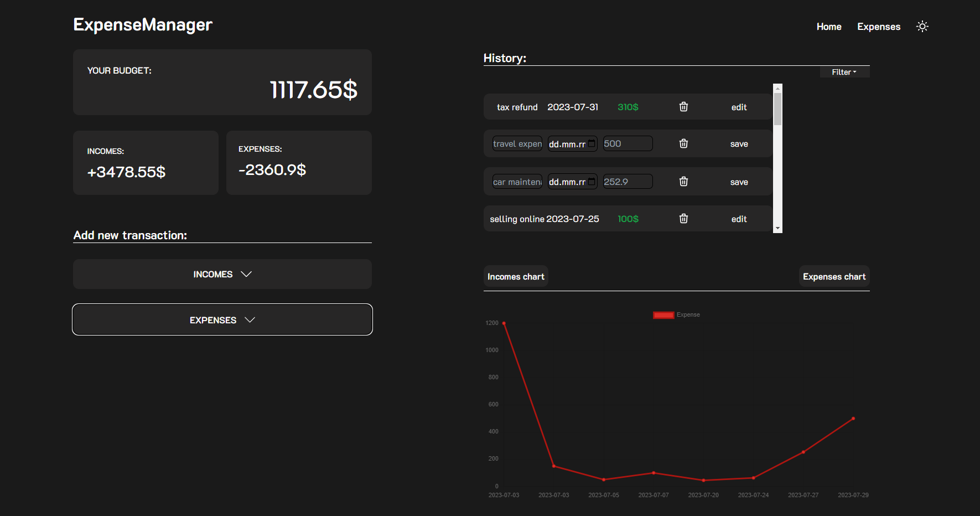Click the history list scrollbar thumb
The image size is (980, 516).
click(777, 109)
